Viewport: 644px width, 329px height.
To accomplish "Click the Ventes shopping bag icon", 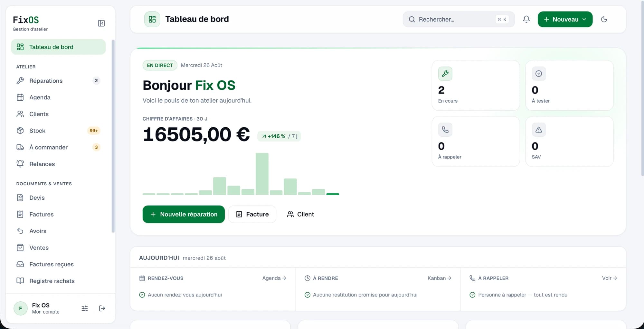I will click(20, 248).
